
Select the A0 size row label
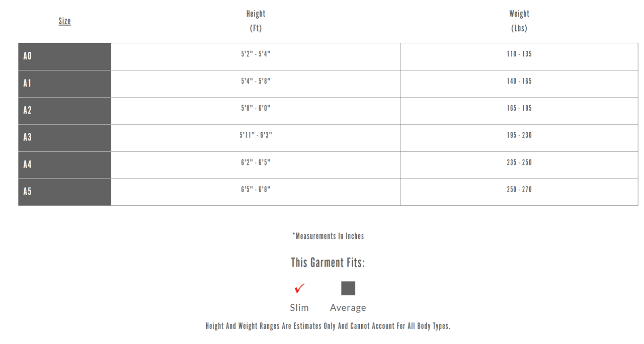pyautogui.click(x=28, y=56)
